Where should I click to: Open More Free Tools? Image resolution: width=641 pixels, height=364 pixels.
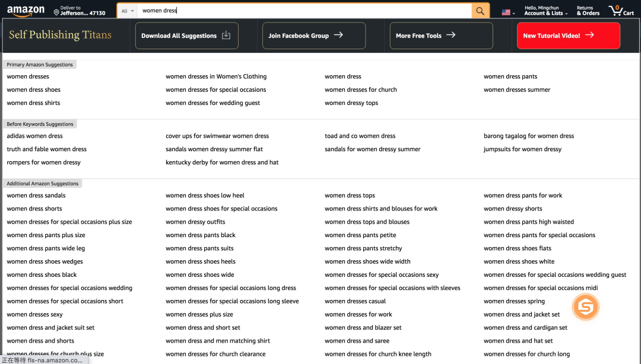point(441,36)
